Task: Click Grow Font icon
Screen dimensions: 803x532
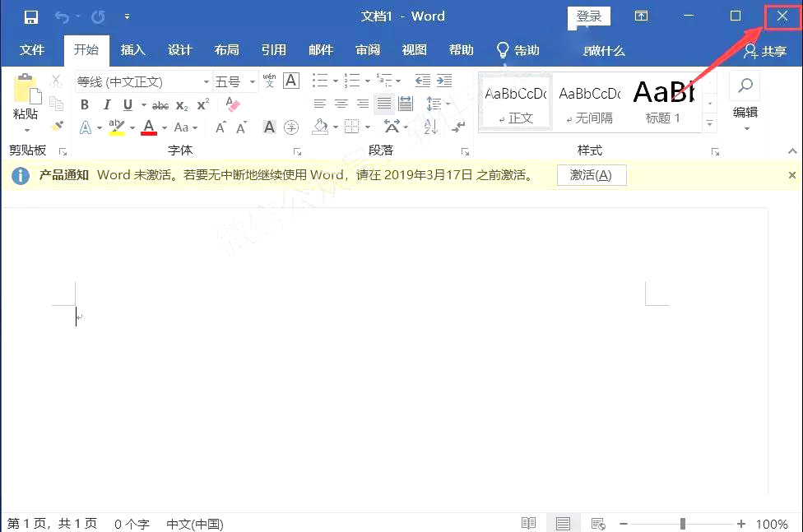Action: click(x=220, y=127)
